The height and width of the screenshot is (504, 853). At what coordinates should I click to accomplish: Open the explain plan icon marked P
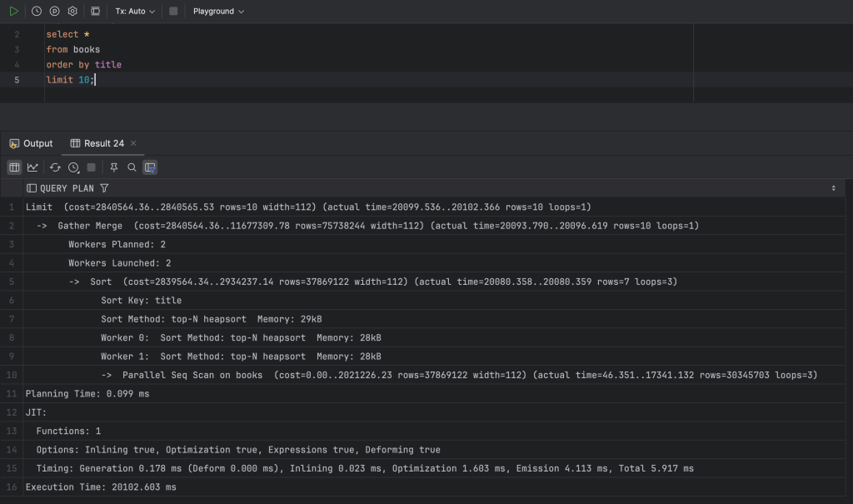pos(53,11)
